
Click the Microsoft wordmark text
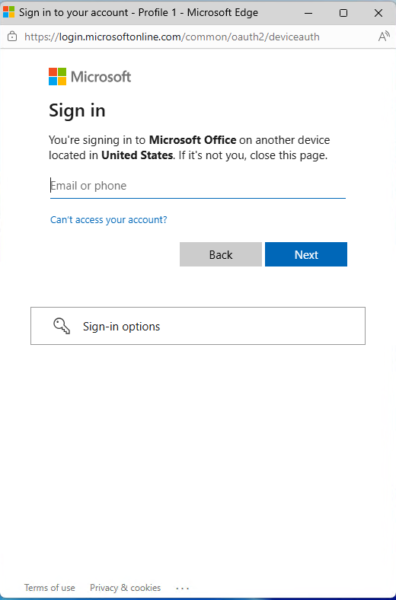point(101,77)
